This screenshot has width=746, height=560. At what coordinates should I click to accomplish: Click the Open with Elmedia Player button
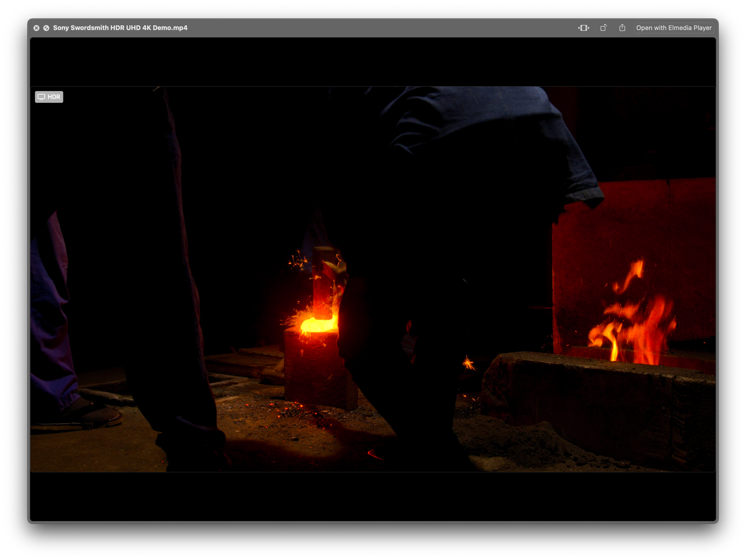click(x=674, y=28)
